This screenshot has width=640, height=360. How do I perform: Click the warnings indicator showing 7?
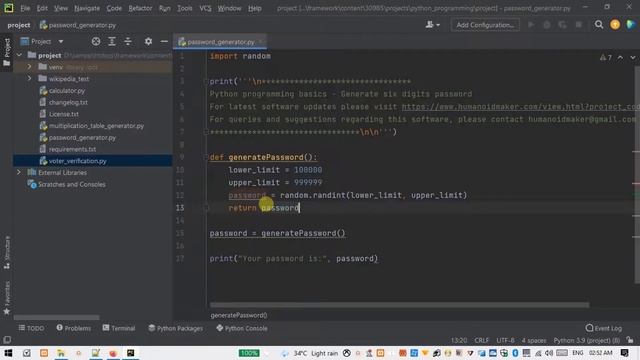coord(606,58)
